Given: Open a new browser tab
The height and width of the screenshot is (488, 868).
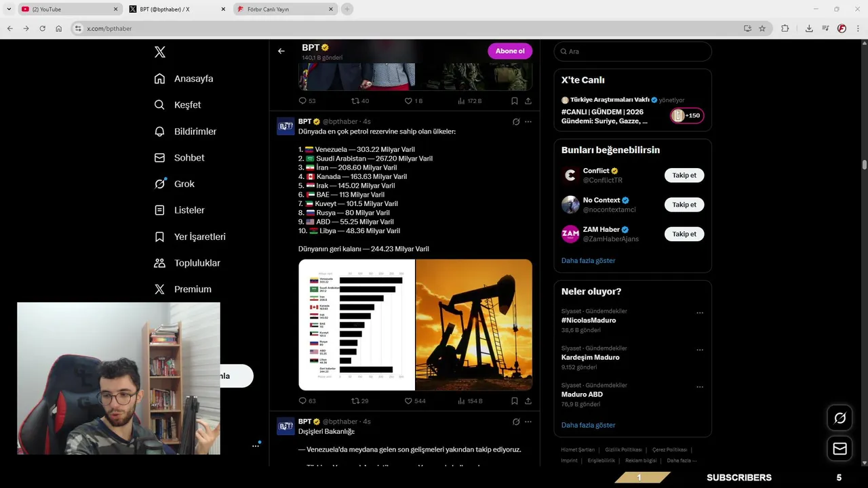Looking at the screenshot, I should pyautogui.click(x=347, y=9).
